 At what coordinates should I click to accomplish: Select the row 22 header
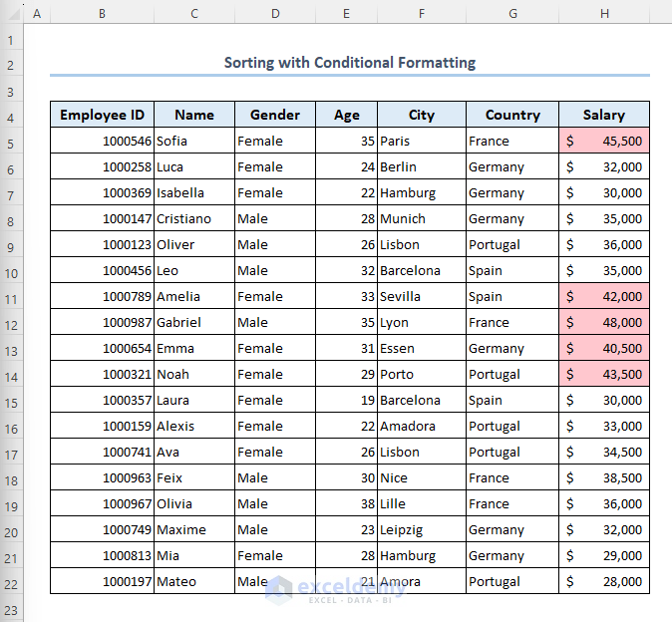[x=12, y=582]
